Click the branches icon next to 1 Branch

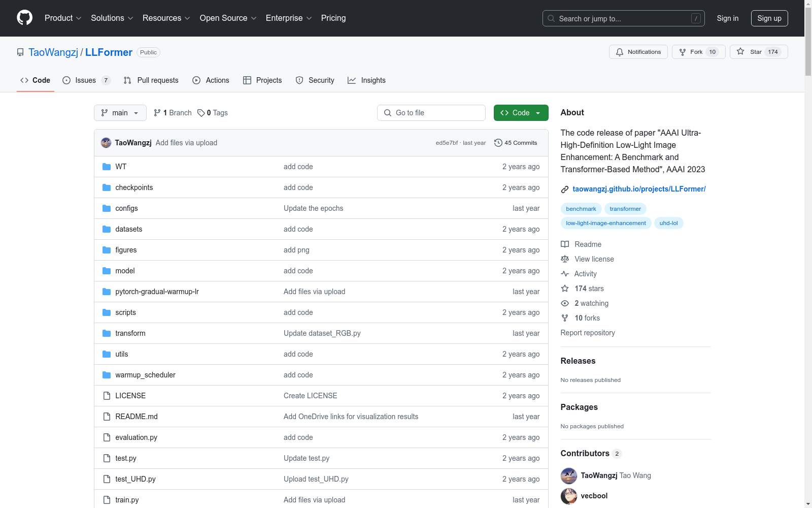coord(157,113)
